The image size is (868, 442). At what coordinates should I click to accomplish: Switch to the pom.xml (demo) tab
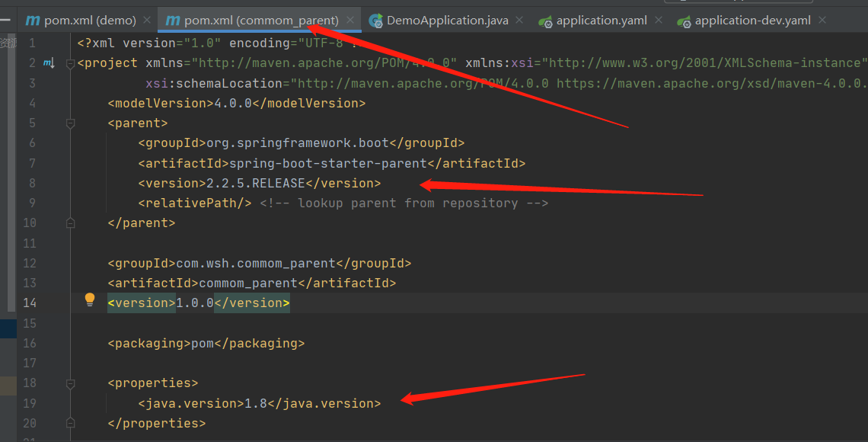(90, 21)
